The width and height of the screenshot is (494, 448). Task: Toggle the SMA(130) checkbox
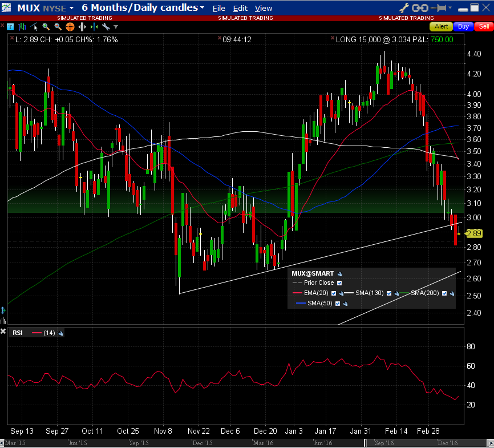389,293
